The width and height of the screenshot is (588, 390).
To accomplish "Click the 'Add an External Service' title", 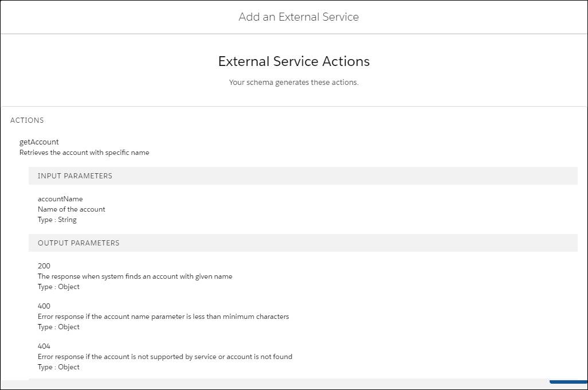I will pyautogui.click(x=299, y=17).
